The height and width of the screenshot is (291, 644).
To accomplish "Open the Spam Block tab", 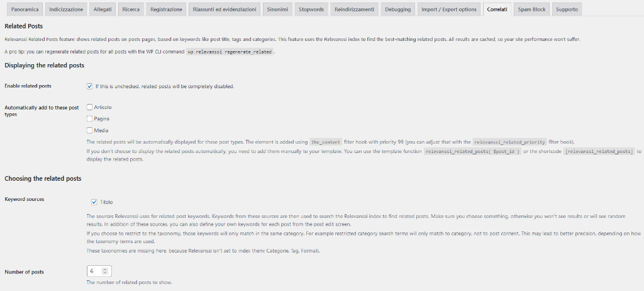I will pyautogui.click(x=531, y=9).
